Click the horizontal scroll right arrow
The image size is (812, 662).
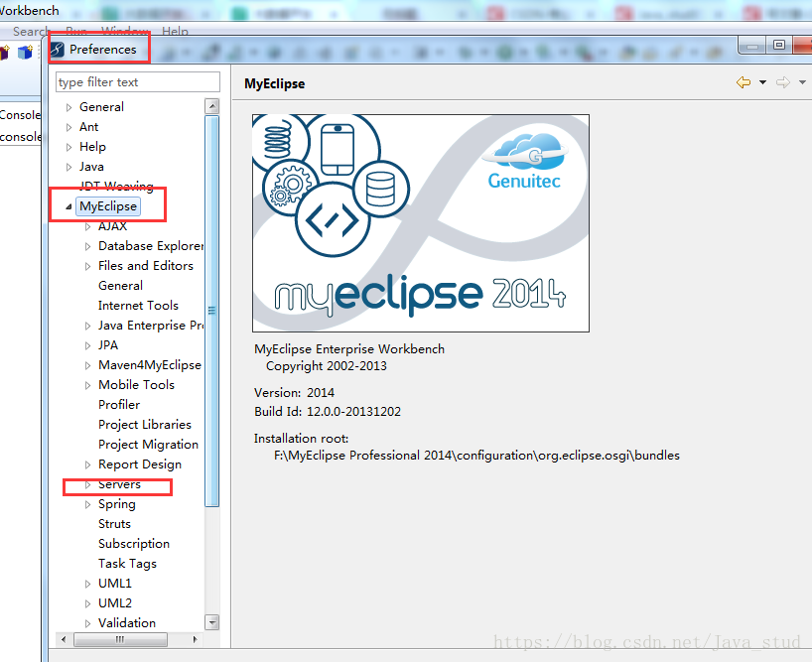coord(196,640)
